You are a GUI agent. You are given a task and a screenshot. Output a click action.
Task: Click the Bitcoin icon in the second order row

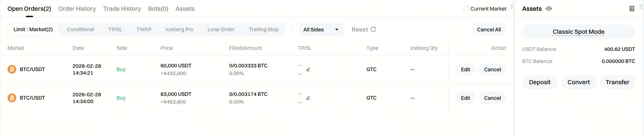click(x=12, y=98)
